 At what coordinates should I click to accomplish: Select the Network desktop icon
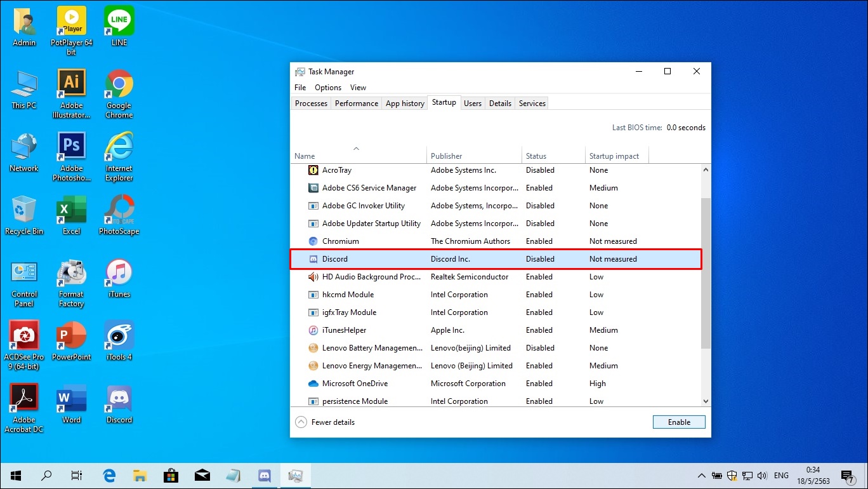tap(24, 152)
